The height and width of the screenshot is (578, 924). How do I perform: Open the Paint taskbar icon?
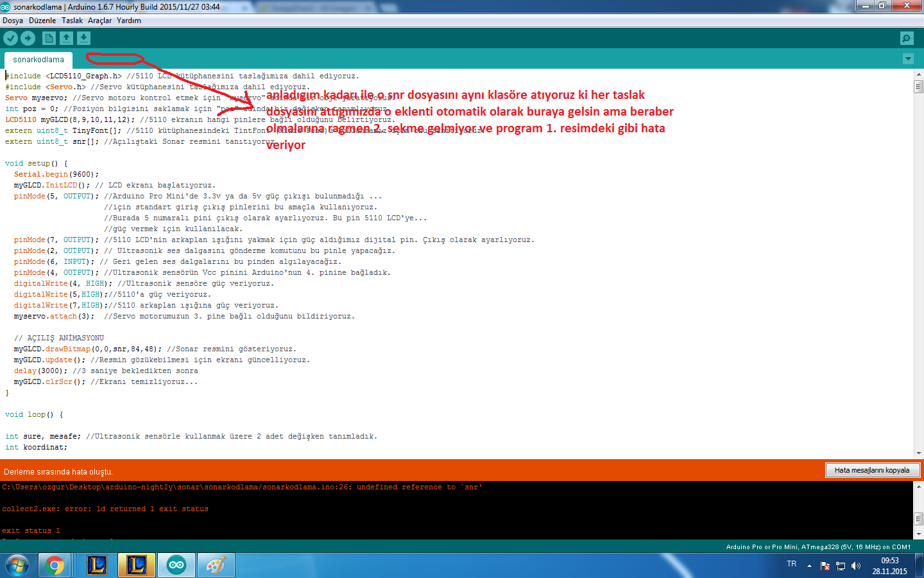216,565
